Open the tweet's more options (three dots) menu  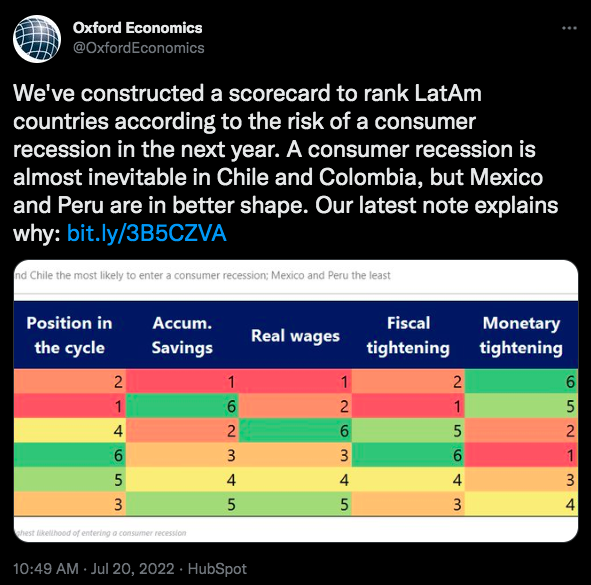569,28
